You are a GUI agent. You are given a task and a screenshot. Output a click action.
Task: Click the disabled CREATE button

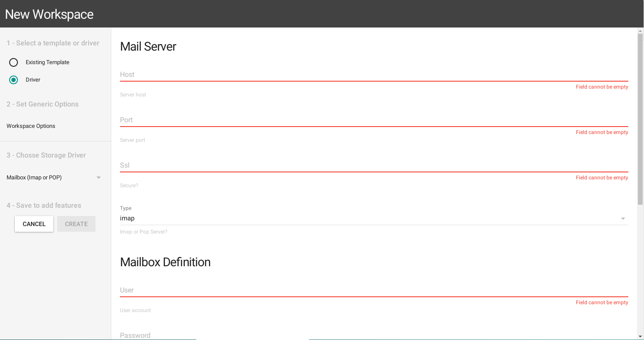pyautogui.click(x=76, y=224)
